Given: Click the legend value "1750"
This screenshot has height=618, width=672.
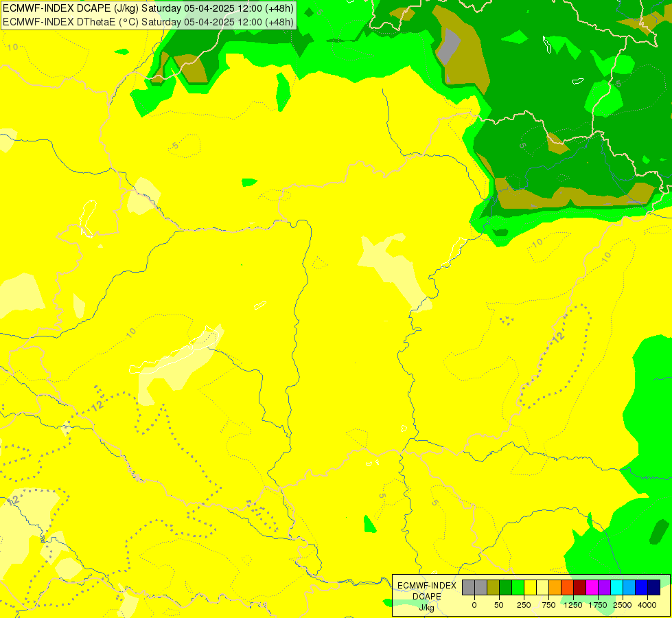Looking at the screenshot, I should coord(598,605).
